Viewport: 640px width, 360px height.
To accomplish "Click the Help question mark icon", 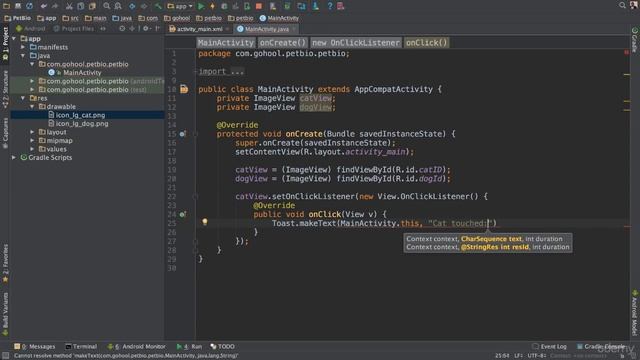I will pos(330,6).
